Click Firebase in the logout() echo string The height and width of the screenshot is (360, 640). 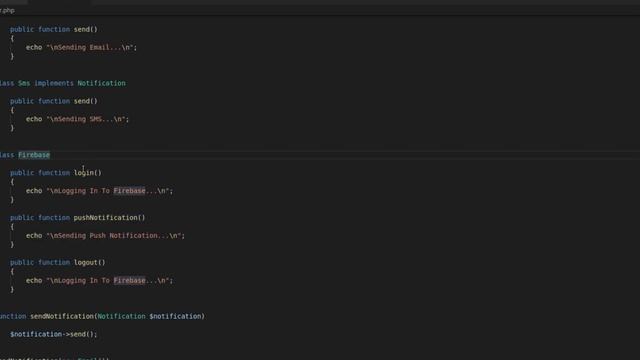[x=129, y=280]
